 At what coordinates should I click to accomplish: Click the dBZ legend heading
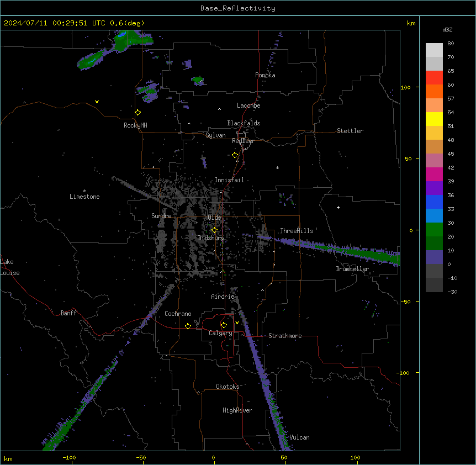point(447,29)
